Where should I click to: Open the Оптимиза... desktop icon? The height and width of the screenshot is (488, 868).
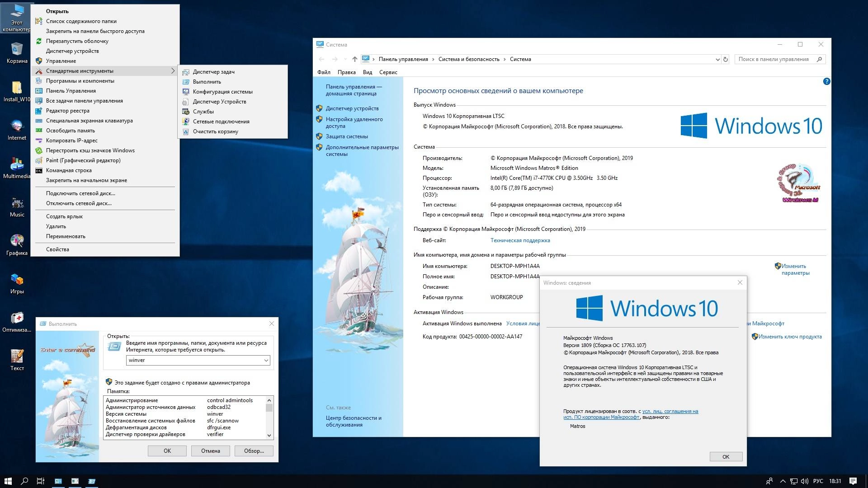(17, 322)
